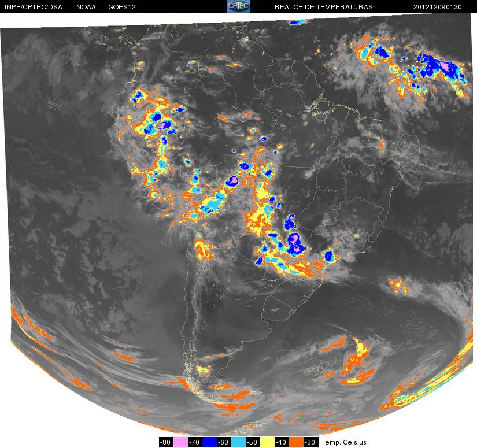This screenshot has width=477, height=448.
Task: Click the NOAA label in header
Action: coord(86,7)
